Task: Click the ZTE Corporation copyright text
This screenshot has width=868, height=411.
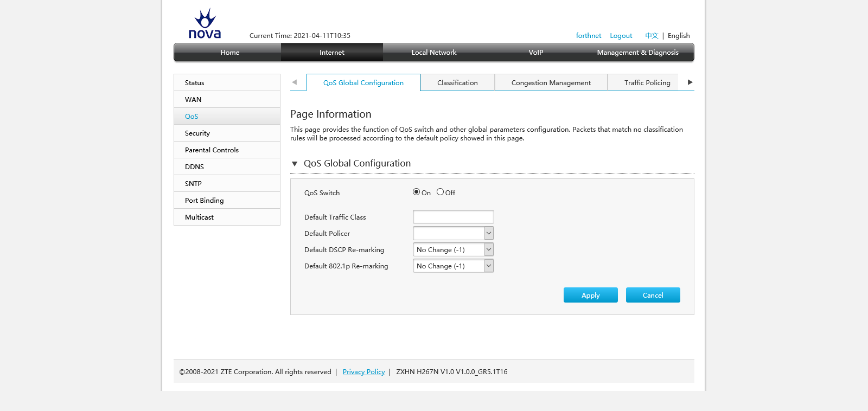Action: coord(255,372)
